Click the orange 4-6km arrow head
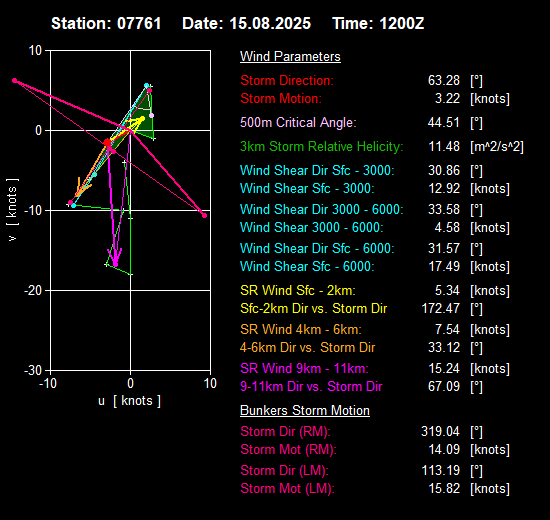The width and height of the screenshot is (550, 520). [x=80, y=190]
